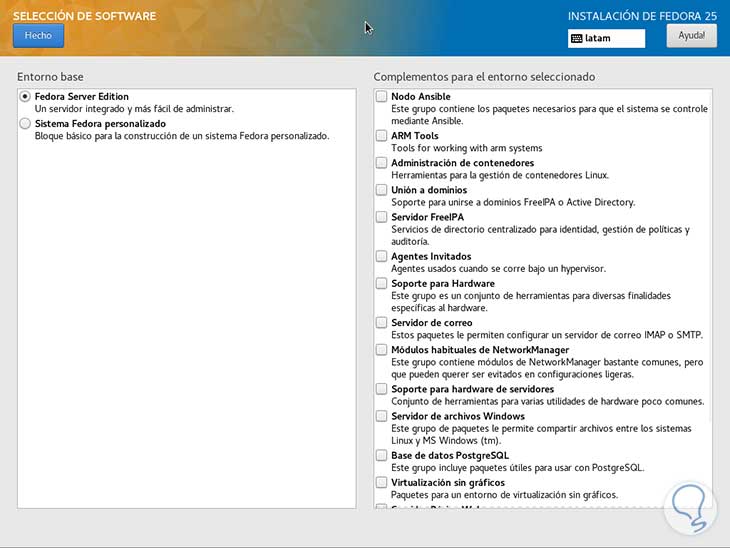This screenshot has width=730, height=548.
Task: Enable Virtualización sin gráficos checkbox
Action: click(x=381, y=482)
